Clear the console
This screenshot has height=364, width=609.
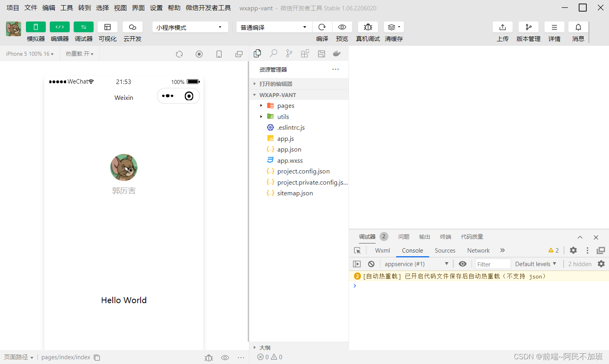(x=371, y=264)
